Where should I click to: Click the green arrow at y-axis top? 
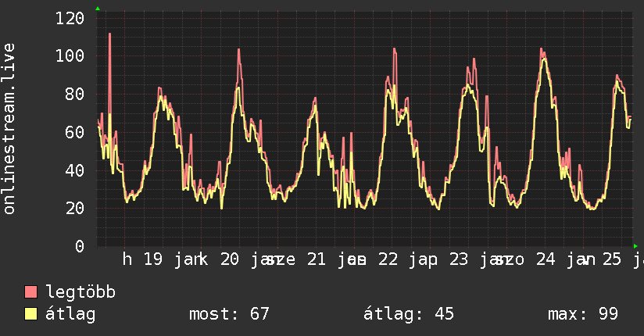98,9
